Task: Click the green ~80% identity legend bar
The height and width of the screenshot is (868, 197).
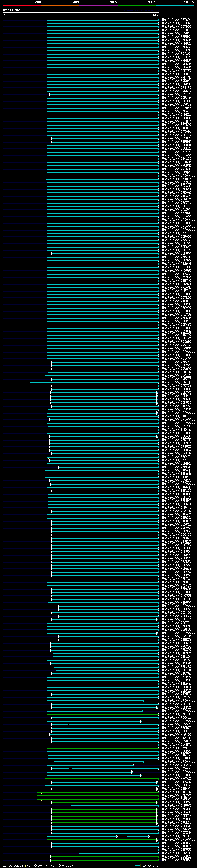Action: [x=137, y=6]
